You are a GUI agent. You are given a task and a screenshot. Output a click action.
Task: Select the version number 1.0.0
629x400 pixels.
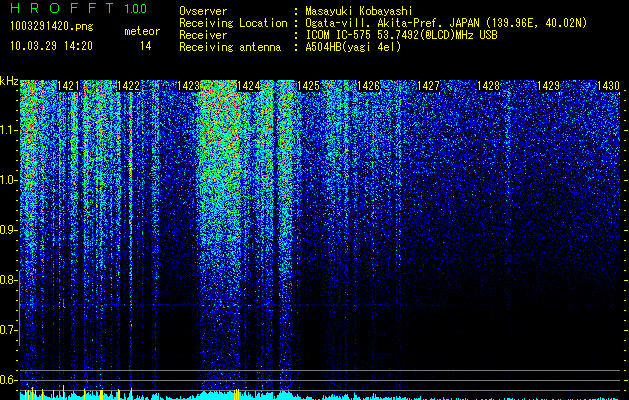135,8
